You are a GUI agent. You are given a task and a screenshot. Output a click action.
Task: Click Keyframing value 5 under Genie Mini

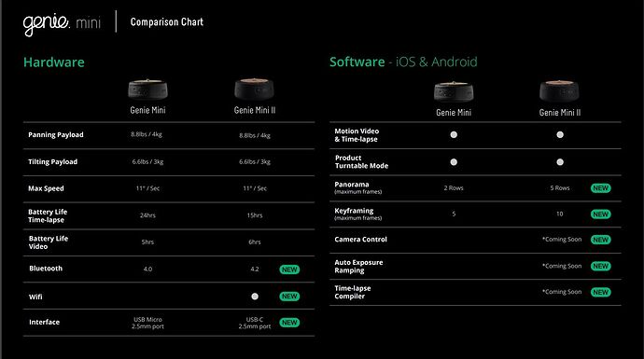pos(454,214)
